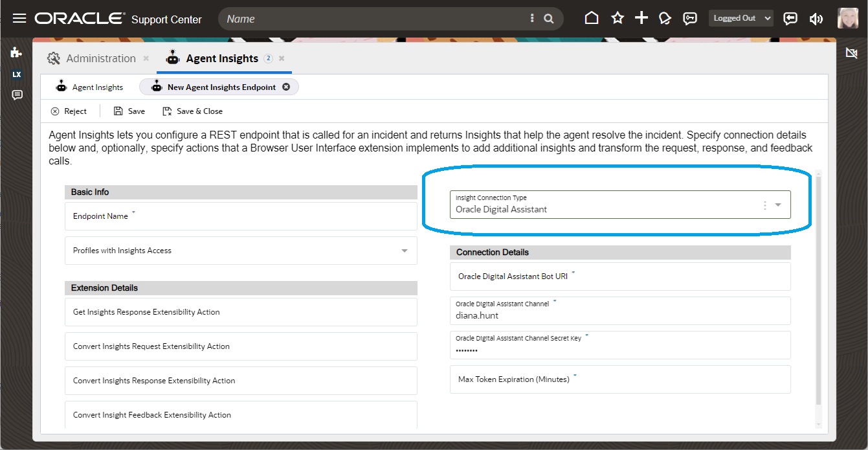Click the Save button
868x450 pixels.
click(x=129, y=111)
